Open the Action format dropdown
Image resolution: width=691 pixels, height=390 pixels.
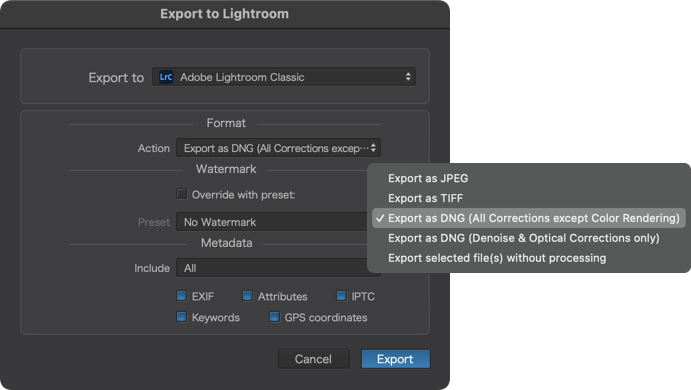[x=279, y=148]
